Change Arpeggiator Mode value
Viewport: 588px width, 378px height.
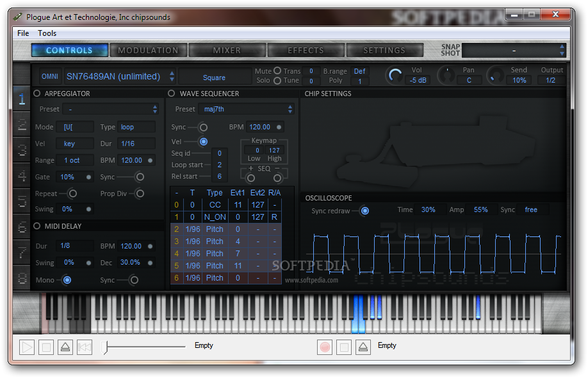(75, 127)
